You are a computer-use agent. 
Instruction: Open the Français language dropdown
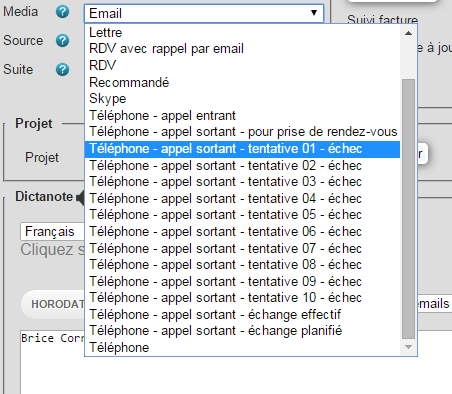coord(52,232)
